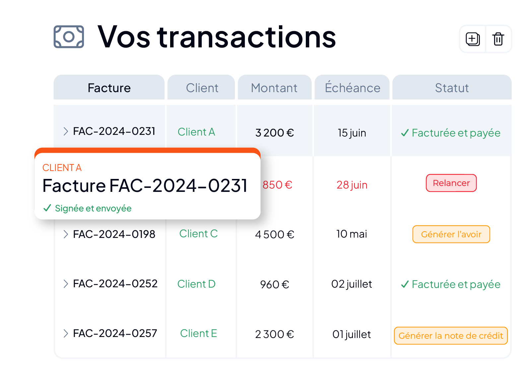Viewport: 532px width, 392px height.
Task: Click the trash delete icon
Action: pyautogui.click(x=498, y=39)
